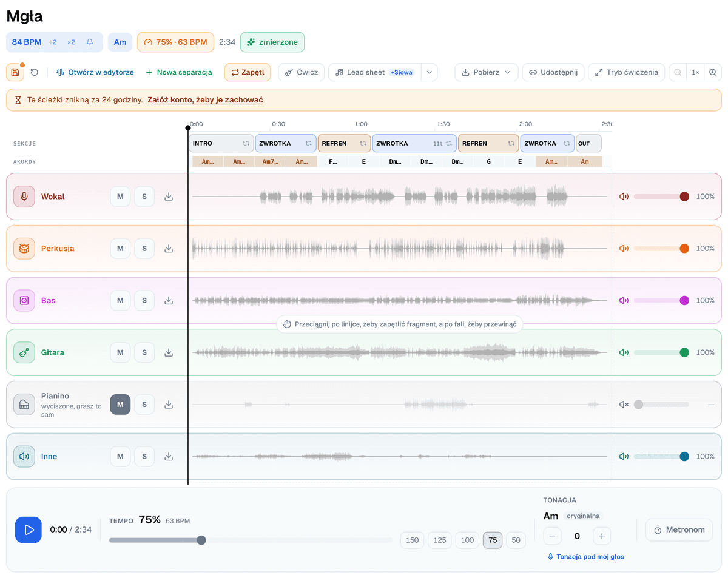Click the bell icon next to ×2
728x578 pixels.
pyautogui.click(x=90, y=42)
